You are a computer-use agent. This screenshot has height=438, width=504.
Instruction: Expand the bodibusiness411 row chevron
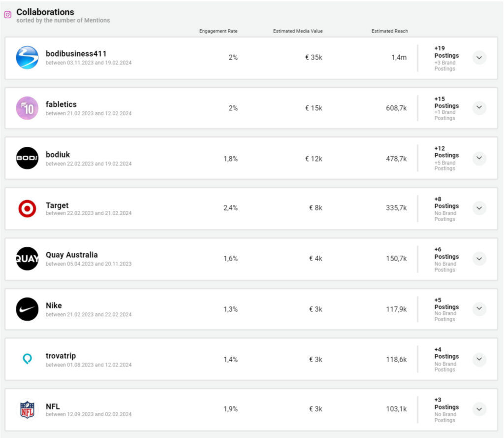click(479, 58)
